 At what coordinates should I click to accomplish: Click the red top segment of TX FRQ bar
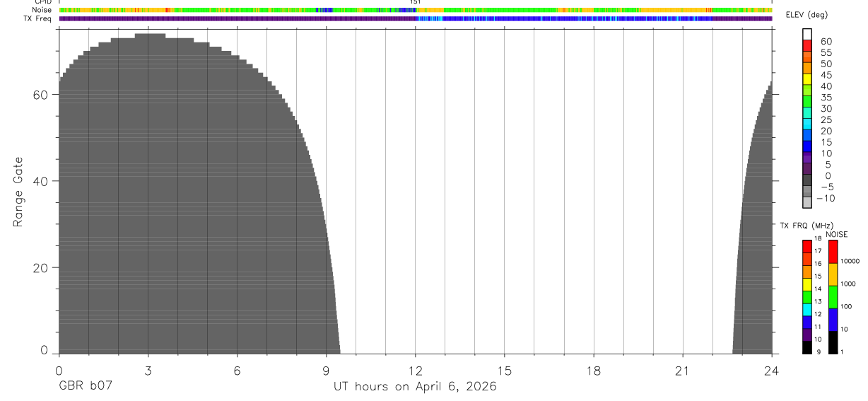[x=807, y=246]
